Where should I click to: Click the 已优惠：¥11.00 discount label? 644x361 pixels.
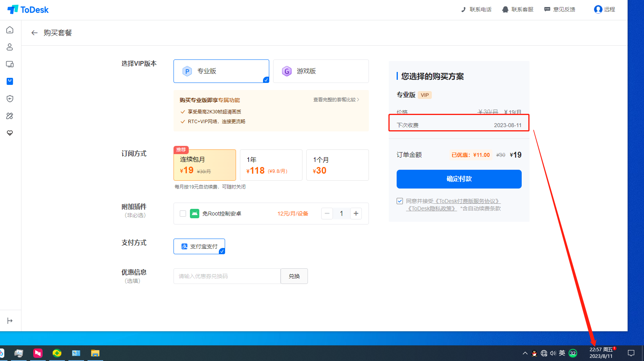(470, 155)
